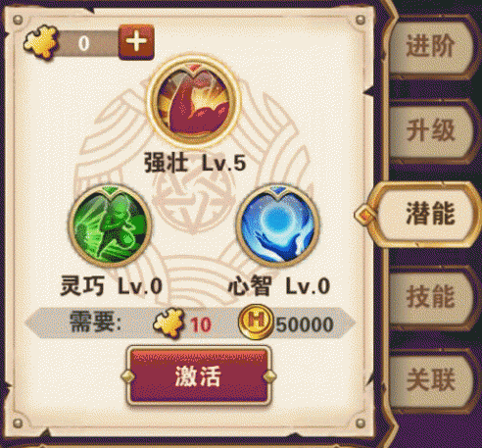Tap the red plus button to add pieces
This screenshot has width=482, height=448.
pos(136,42)
